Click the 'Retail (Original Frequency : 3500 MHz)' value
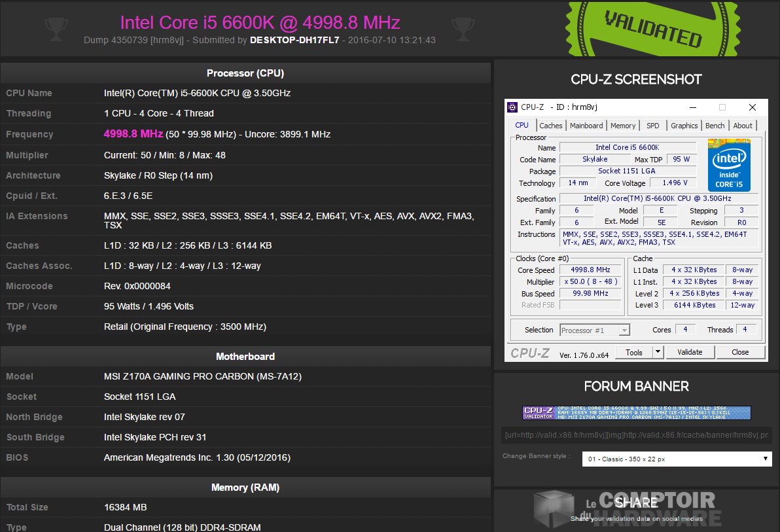This screenshot has width=780, height=532. [185, 327]
